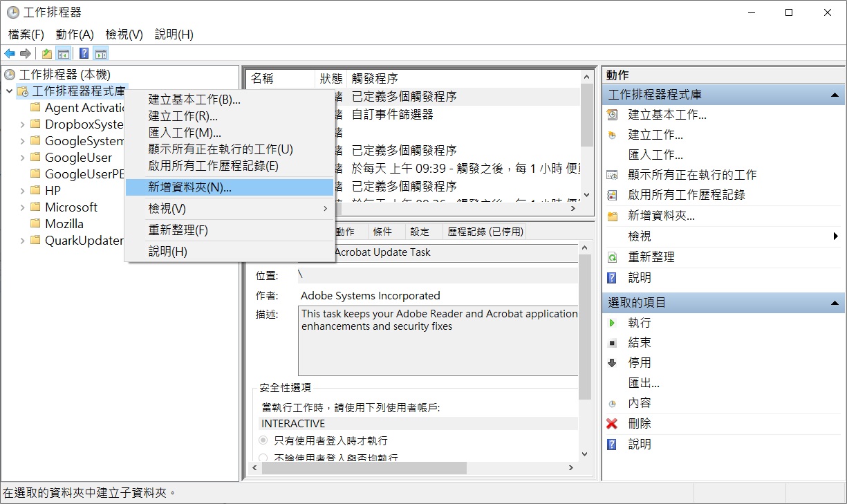Click 啟用所有工作歷程記錄 icon in Actions pane
Image resolution: width=847 pixels, height=504 pixels.
click(612, 196)
